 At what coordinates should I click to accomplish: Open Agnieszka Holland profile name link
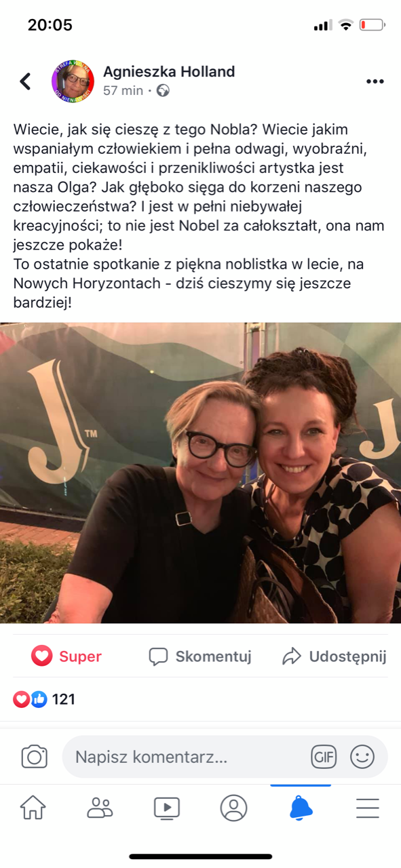pyautogui.click(x=169, y=72)
